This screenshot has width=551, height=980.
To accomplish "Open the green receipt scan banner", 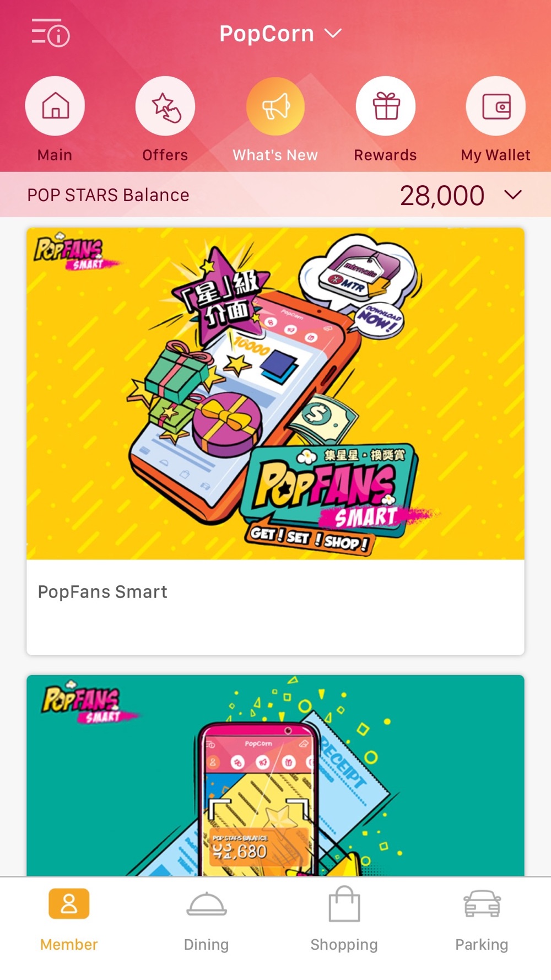I will coord(275,776).
